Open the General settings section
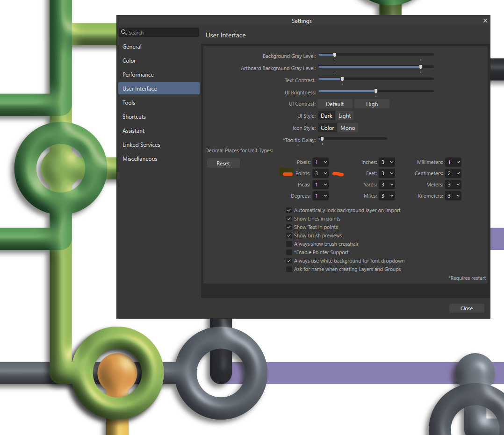 pyautogui.click(x=159, y=47)
